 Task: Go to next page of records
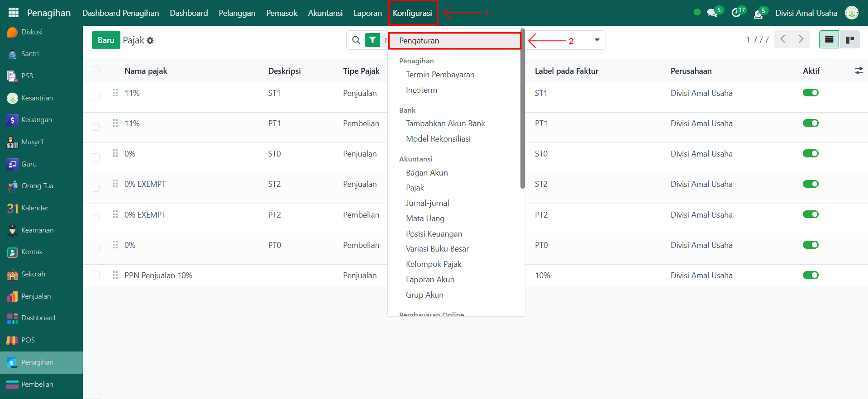(801, 39)
